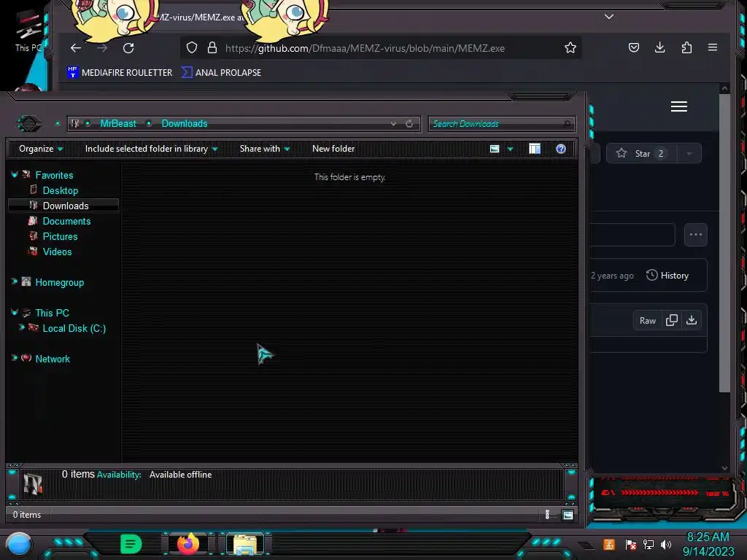Collapse the This PC tree node
Screen dimensions: 747x560
(x=15, y=312)
